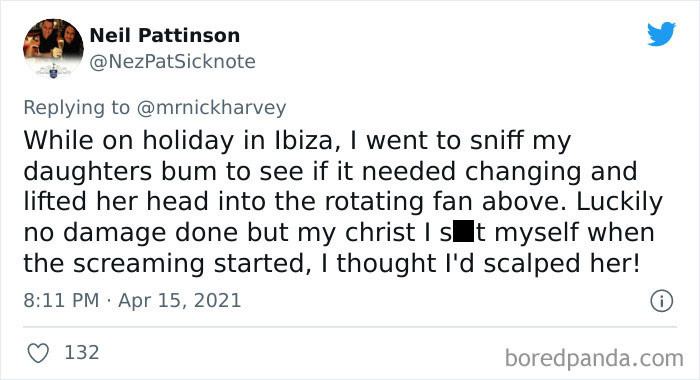The image size is (700, 380).
Task: Click the 132 likes count
Action: pos(82,353)
